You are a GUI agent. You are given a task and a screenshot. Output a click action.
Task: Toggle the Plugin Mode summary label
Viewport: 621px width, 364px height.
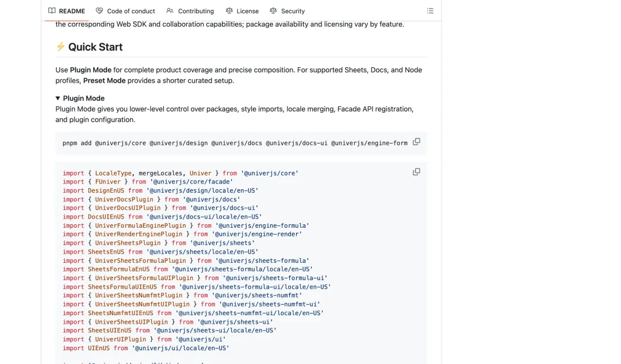(83, 98)
